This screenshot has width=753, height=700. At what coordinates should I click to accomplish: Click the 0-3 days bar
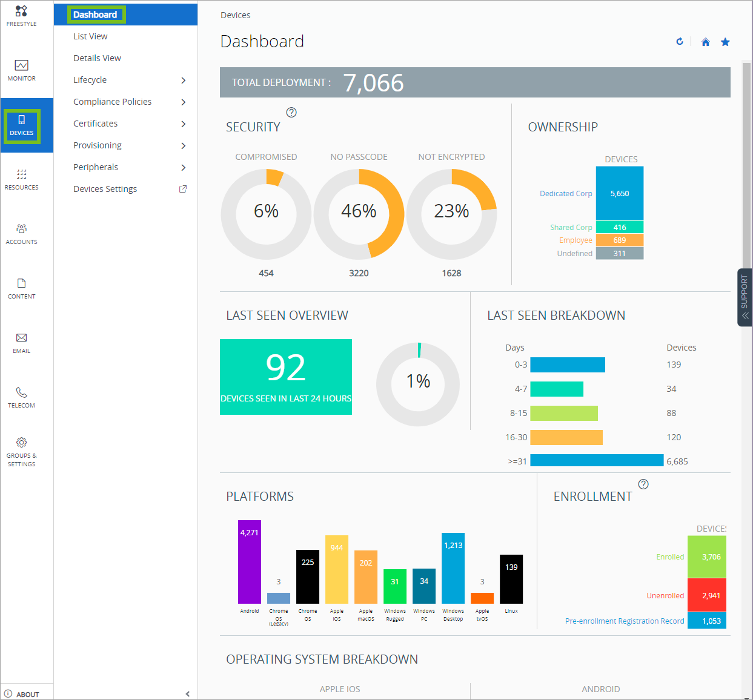coord(568,365)
